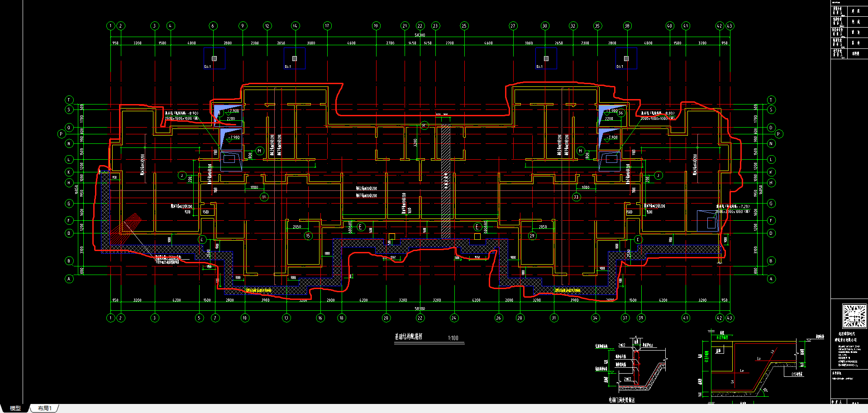
Task: Select the interior axis bubble 29
Action: click(532, 236)
